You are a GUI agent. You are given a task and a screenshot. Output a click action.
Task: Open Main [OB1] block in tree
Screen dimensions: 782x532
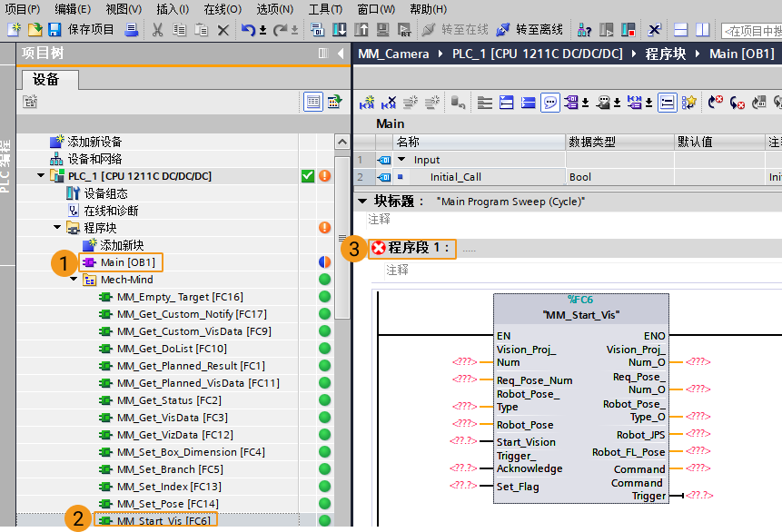coord(127,262)
